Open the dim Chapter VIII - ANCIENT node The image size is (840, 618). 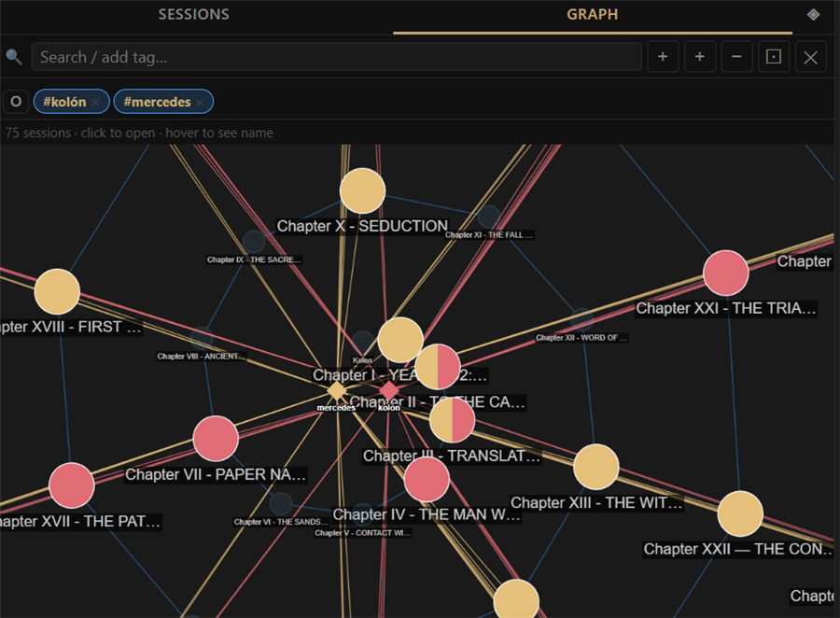(x=202, y=338)
